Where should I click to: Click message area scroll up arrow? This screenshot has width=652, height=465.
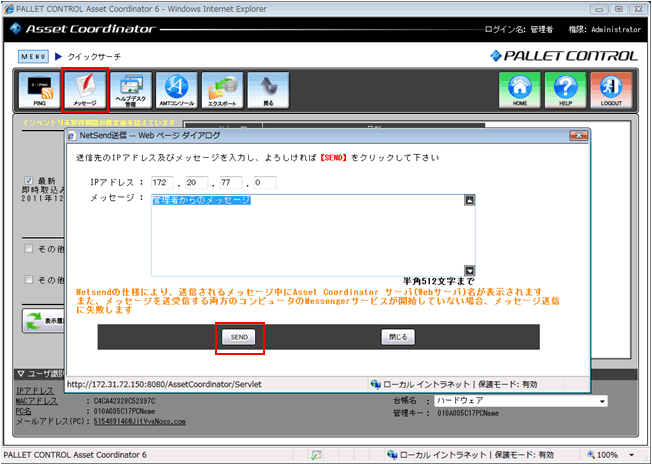click(470, 200)
